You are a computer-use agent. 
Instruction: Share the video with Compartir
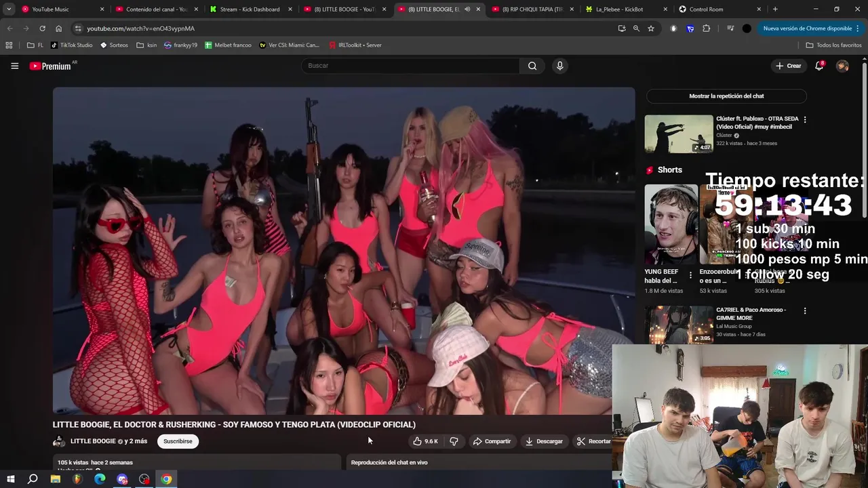click(x=492, y=441)
